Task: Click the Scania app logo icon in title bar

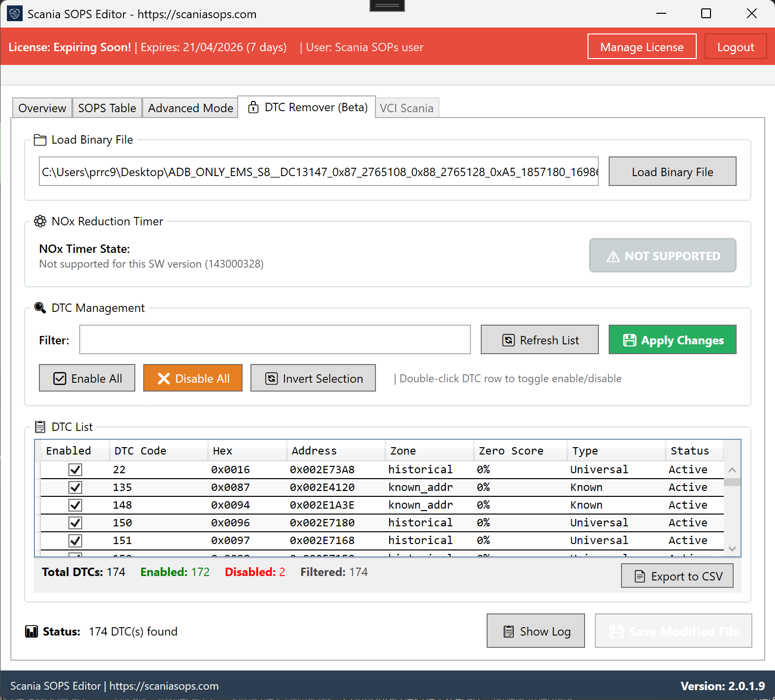Action: pos(15,14)
